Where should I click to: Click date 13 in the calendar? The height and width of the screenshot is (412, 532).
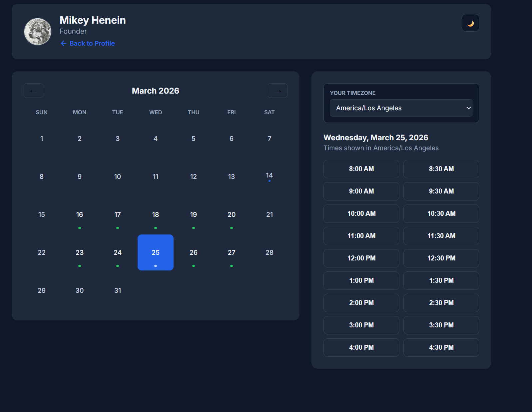(232, 177)
